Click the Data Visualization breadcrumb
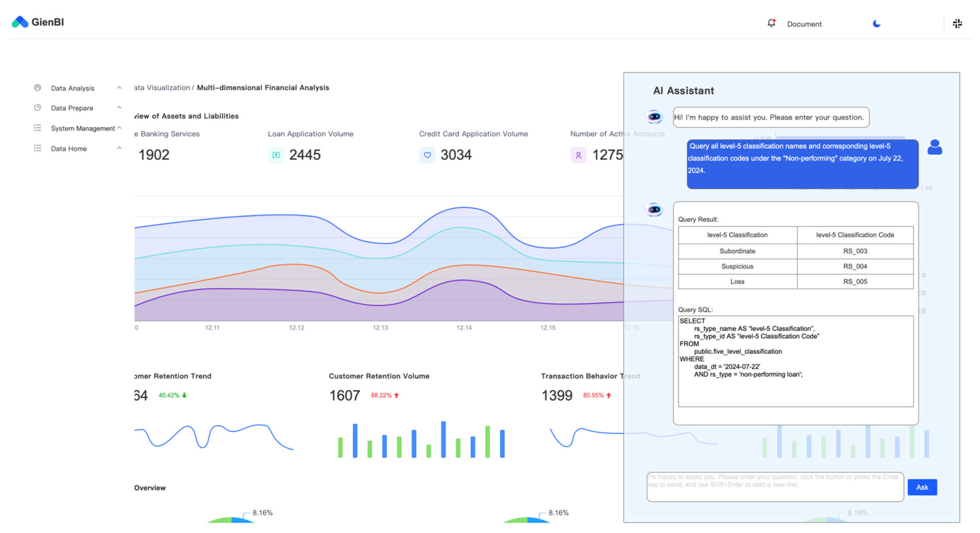This screenshot has height=533, width=980. tap(163, 87)
